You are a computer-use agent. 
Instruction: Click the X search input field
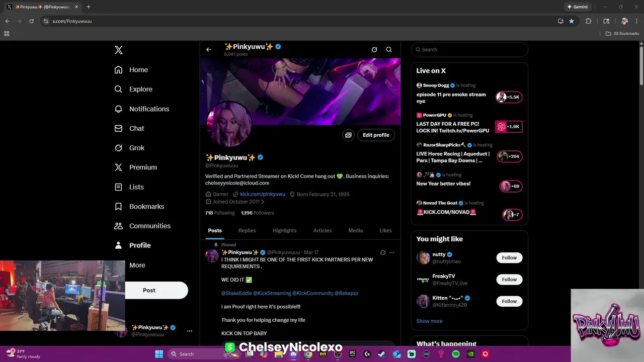[469, 49]
